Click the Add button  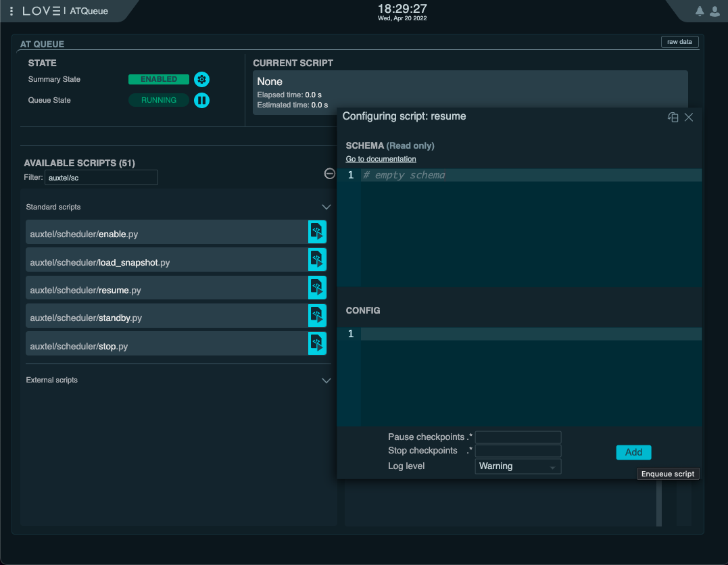click(633, 452)
